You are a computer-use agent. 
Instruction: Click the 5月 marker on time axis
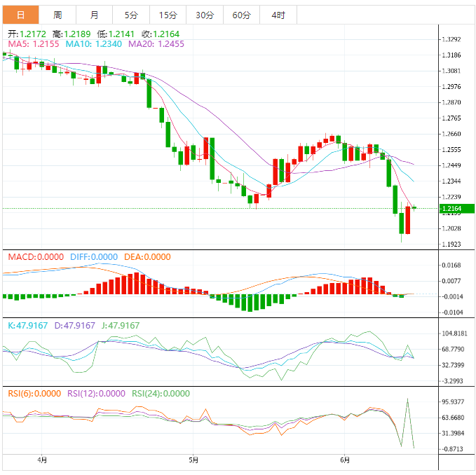pos(194,460)
